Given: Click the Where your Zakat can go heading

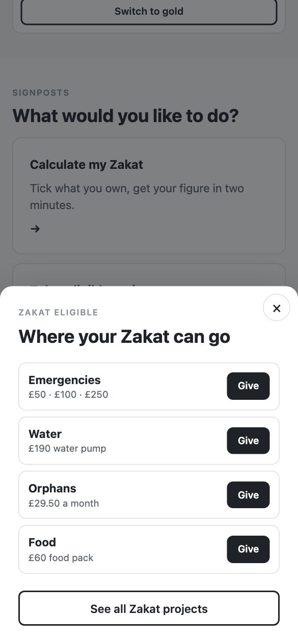Looking at the screenshot, I should click(x=124, y=337).
